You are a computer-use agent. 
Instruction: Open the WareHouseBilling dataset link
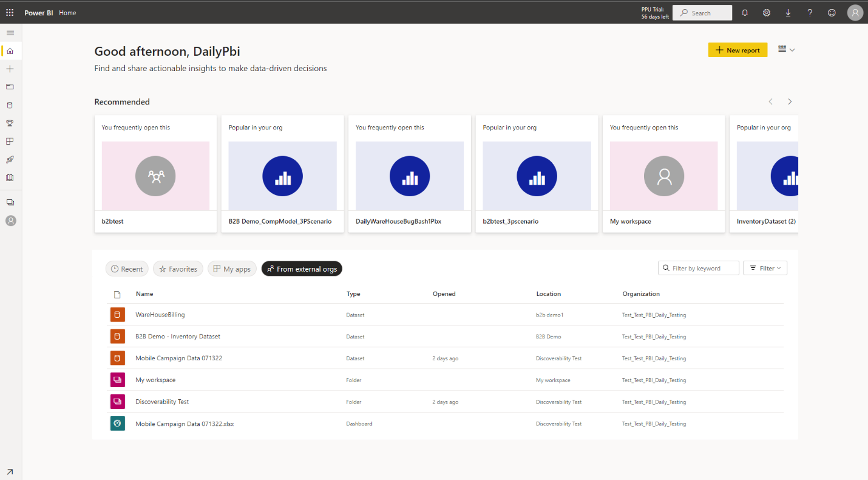[160, 315]
